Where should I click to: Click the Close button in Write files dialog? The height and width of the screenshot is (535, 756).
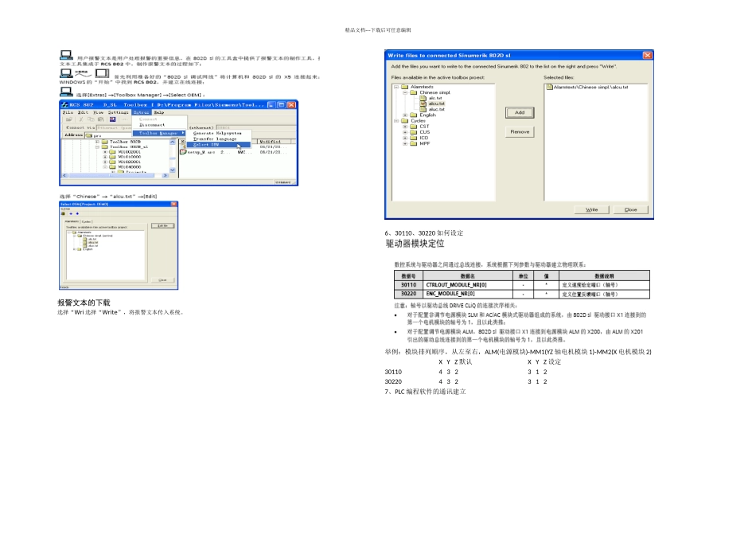pos(630,210)
